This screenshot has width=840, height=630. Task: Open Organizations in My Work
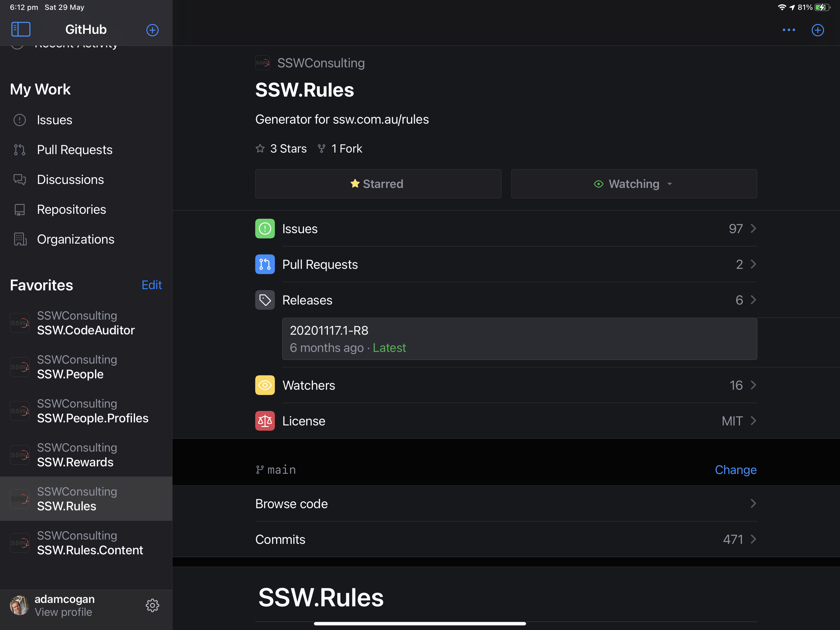tap(86, 239)
